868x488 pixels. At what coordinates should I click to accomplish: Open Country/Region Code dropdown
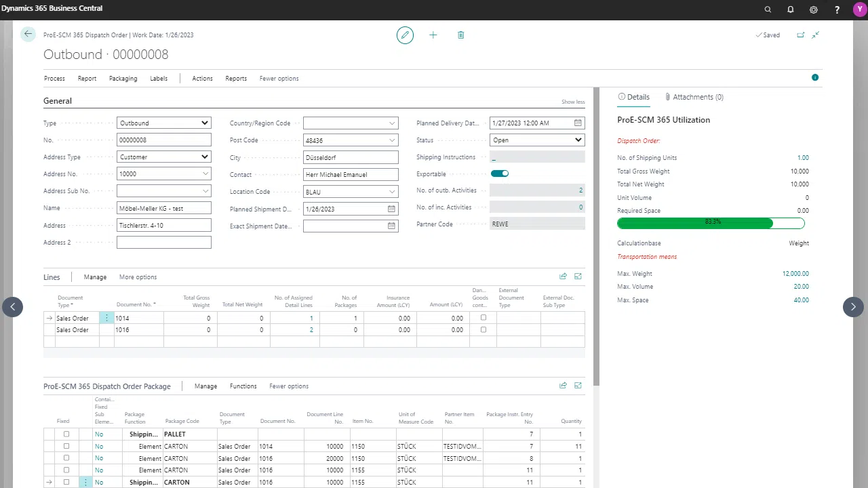[392, 123]
